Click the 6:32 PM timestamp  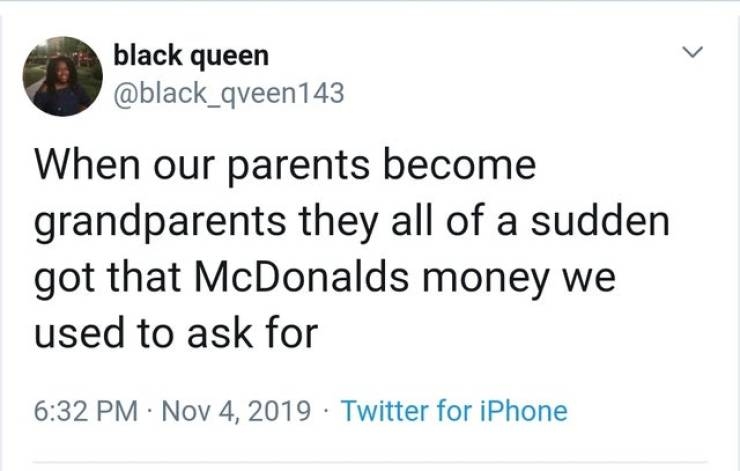click(87, 410)
